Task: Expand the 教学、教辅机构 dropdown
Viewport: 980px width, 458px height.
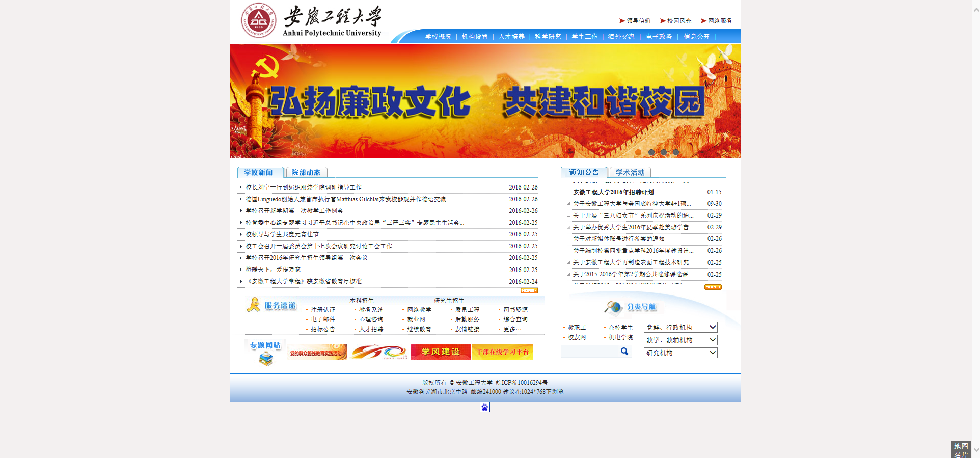Action: pyautogui.click(x=680, y=340)
